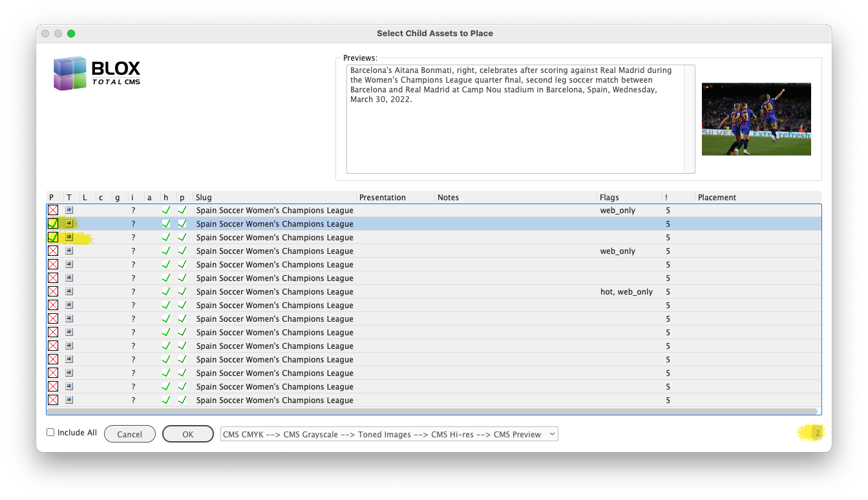Click the image type icon in the topmost table row

click(x=69, y=210)
